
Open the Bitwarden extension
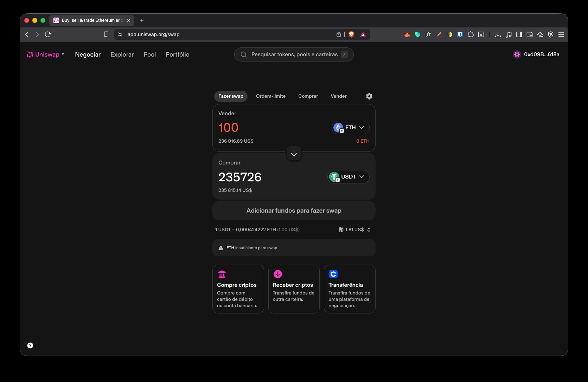(x=460, y=34)
